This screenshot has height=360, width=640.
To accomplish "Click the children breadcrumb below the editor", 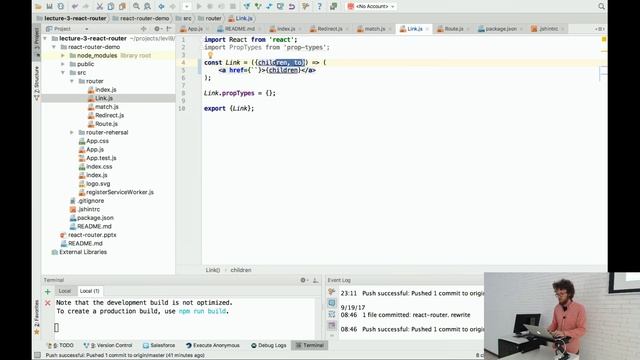I will click(241, 270).
